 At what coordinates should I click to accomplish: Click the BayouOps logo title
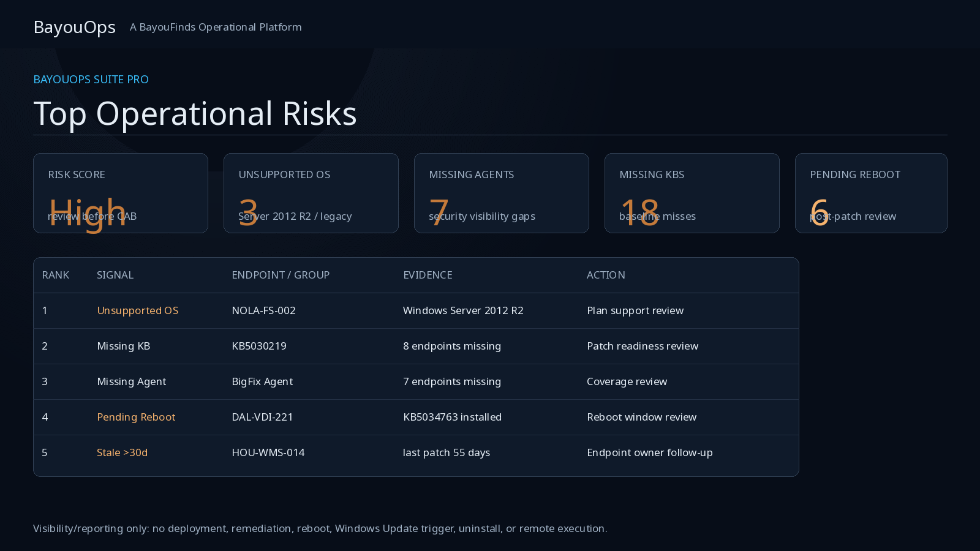(x=74, y=27)
